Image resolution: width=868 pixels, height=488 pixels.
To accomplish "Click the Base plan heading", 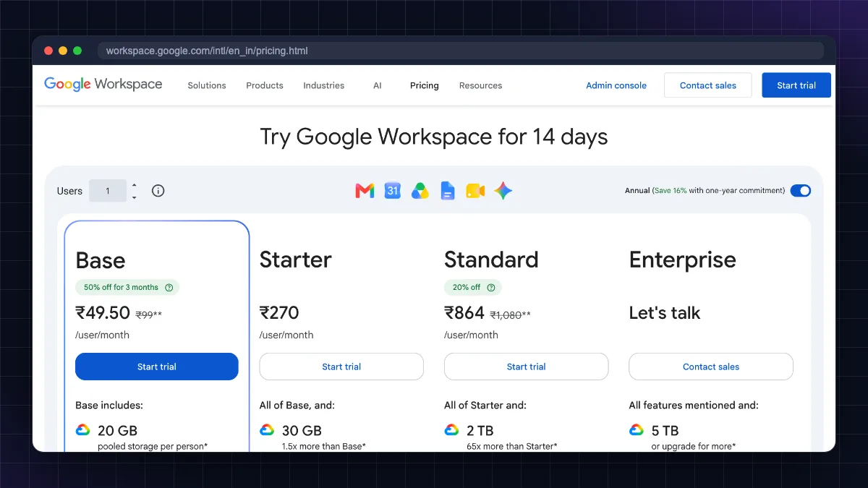I will coord(101,260).
